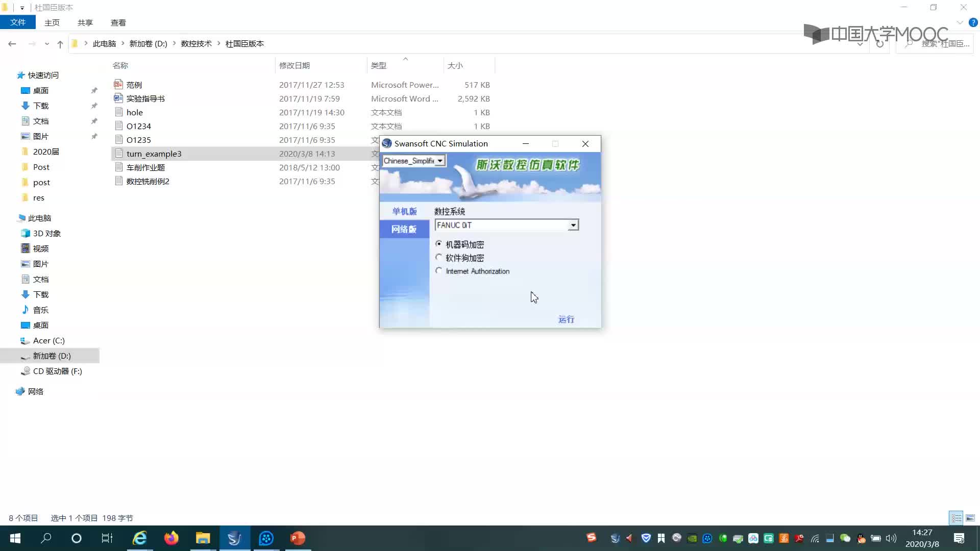980x551 pixels.
Task: Open the 文件 ribbon tab
Action: point(18,22)
